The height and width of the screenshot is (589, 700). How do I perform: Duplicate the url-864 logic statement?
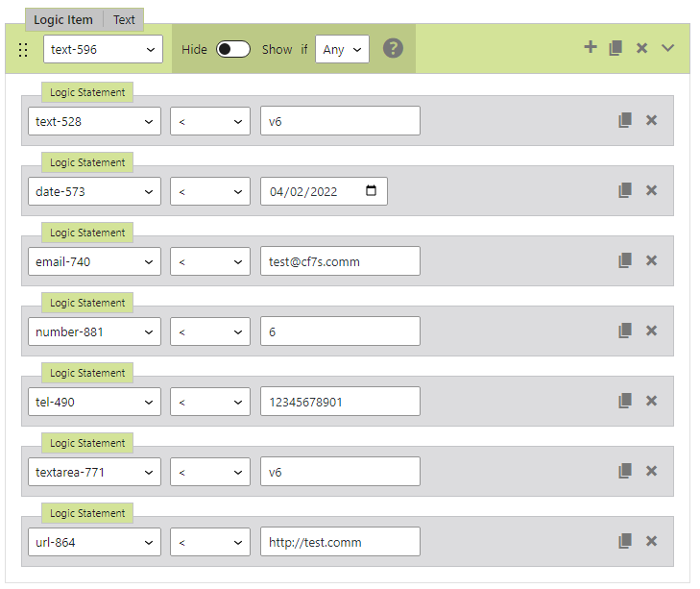pyautogui.click(x=625, y=541)
